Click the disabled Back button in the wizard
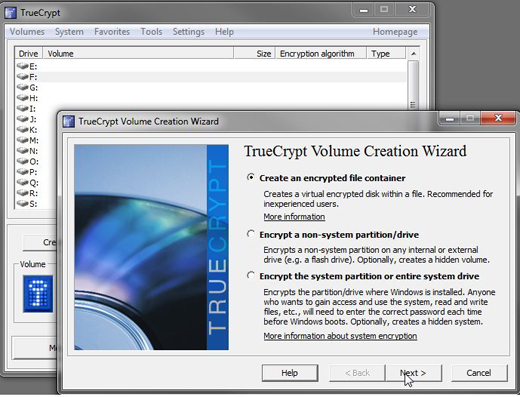520x397 pixels. tap(357, 373)
